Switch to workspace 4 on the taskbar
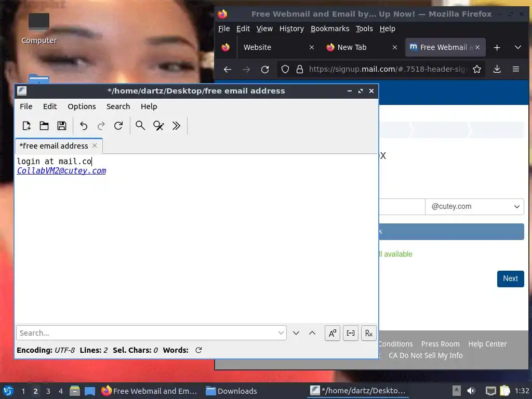 61,391
